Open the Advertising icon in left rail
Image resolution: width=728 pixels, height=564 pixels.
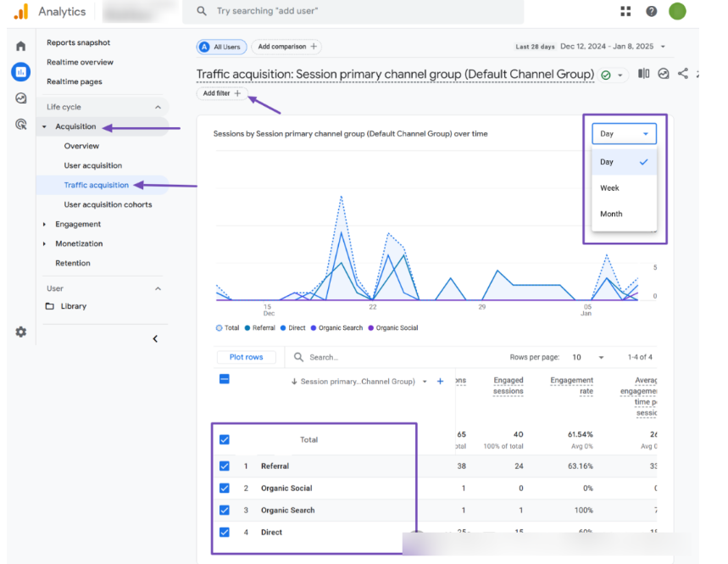point(21,125)
